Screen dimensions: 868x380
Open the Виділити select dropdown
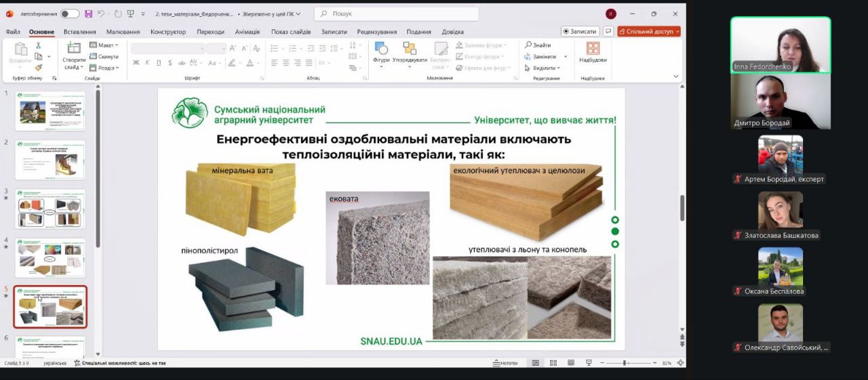(542, 68)
